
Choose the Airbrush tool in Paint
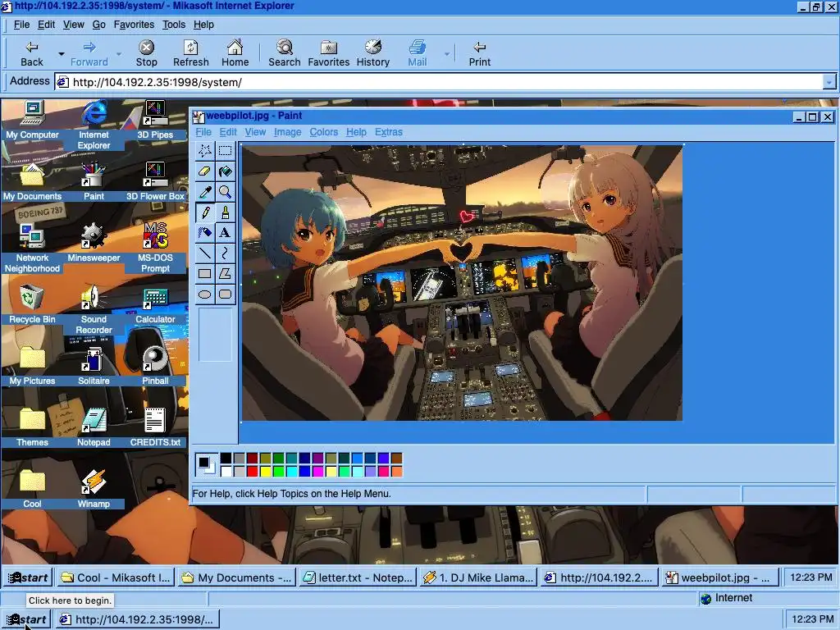205,232
